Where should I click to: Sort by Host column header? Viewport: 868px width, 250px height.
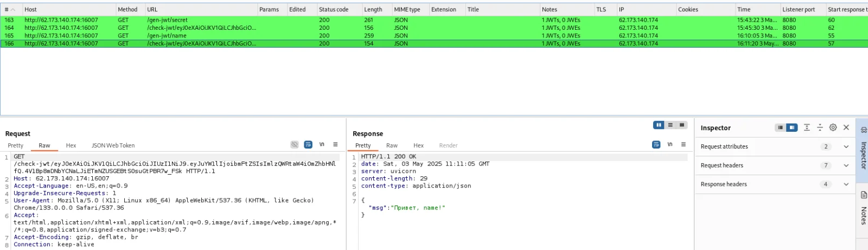[x=68, y=9]
